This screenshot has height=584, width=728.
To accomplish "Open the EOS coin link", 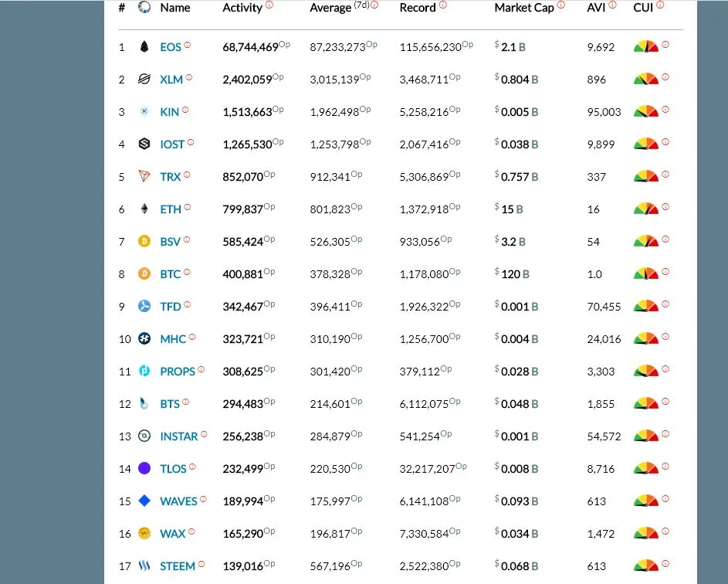I will tap(171, 47).
